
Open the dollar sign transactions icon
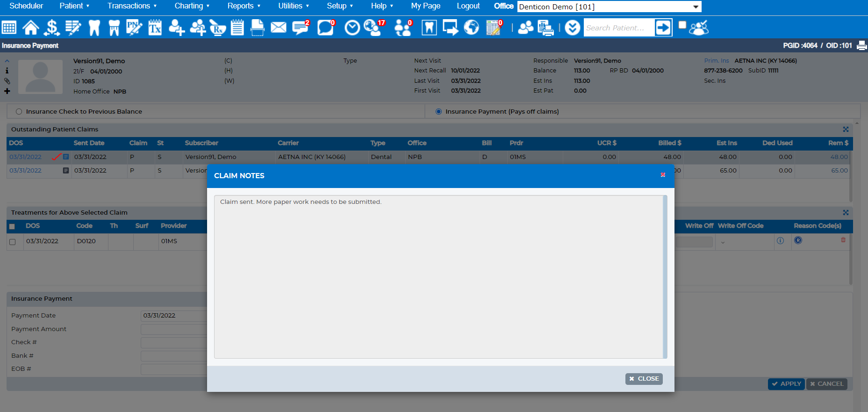(x=52, y=28)
